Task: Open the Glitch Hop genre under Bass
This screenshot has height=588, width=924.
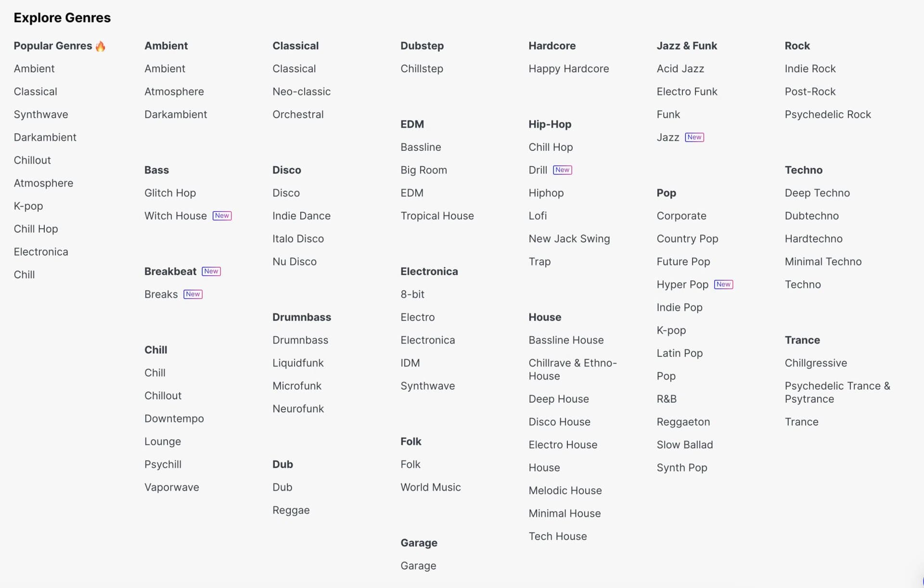Action: (x=170, y=193)
